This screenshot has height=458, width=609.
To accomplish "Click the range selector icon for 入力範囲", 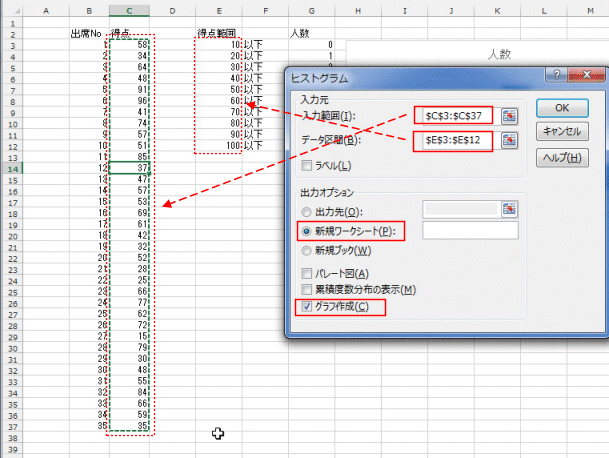I will coord(511,116).
